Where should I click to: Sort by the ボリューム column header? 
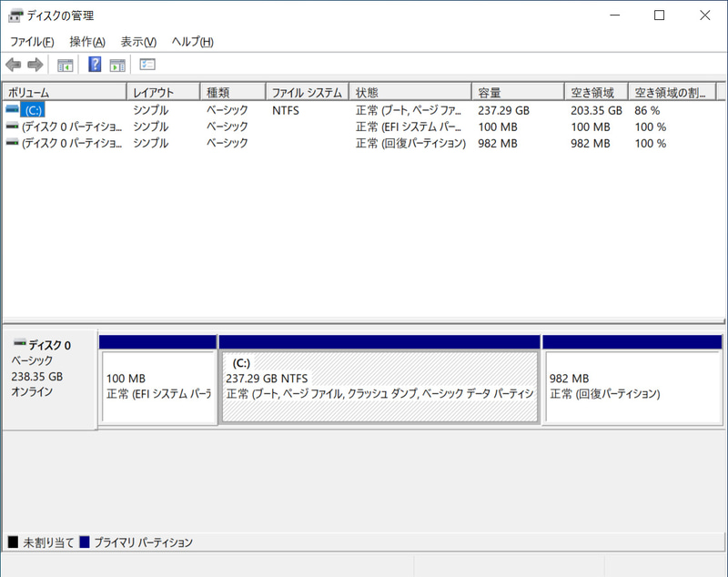65,93
